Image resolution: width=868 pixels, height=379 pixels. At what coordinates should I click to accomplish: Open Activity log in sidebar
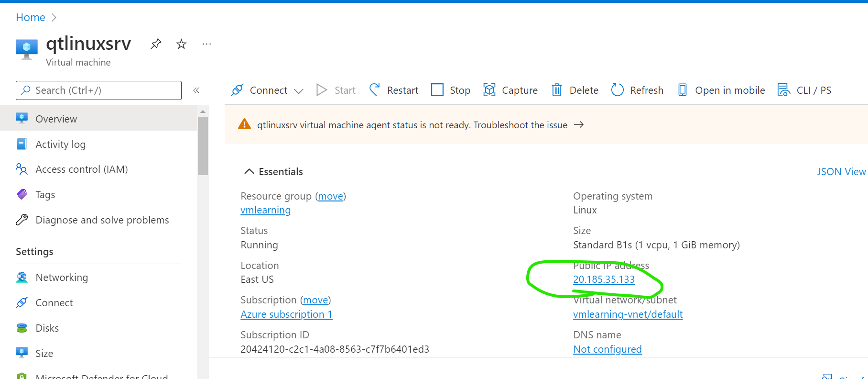[60, 144]
